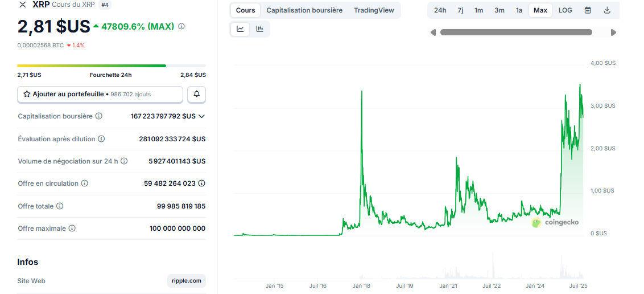Screen dimensions: 644x294
Task: Click info icon next to Offre totale
Action: [60, 206]
